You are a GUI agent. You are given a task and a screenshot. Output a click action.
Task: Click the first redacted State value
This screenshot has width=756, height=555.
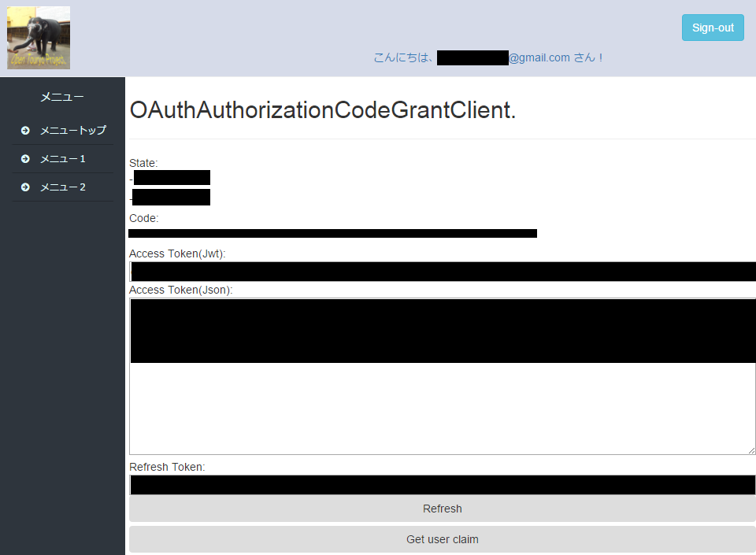pyautogui.click(x=171, y=177)
